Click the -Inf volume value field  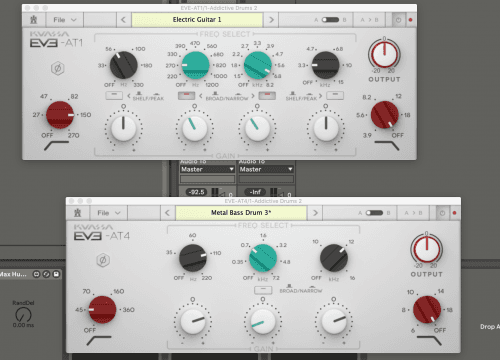(255, 192)
